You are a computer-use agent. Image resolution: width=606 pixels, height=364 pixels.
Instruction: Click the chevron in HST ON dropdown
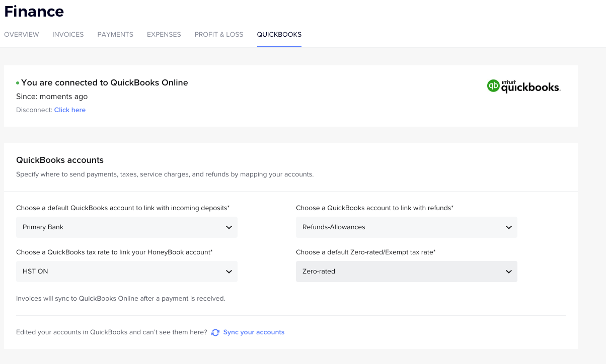[x=229, y=272]
